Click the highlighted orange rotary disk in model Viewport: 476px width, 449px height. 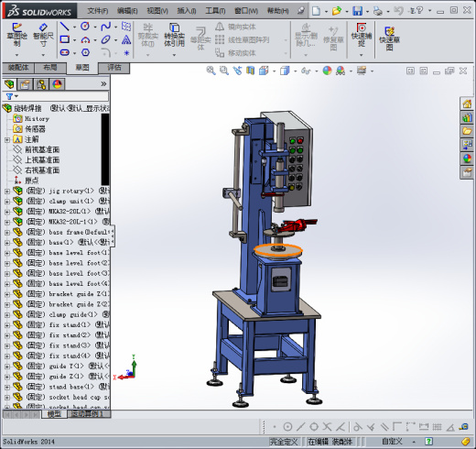278,251
